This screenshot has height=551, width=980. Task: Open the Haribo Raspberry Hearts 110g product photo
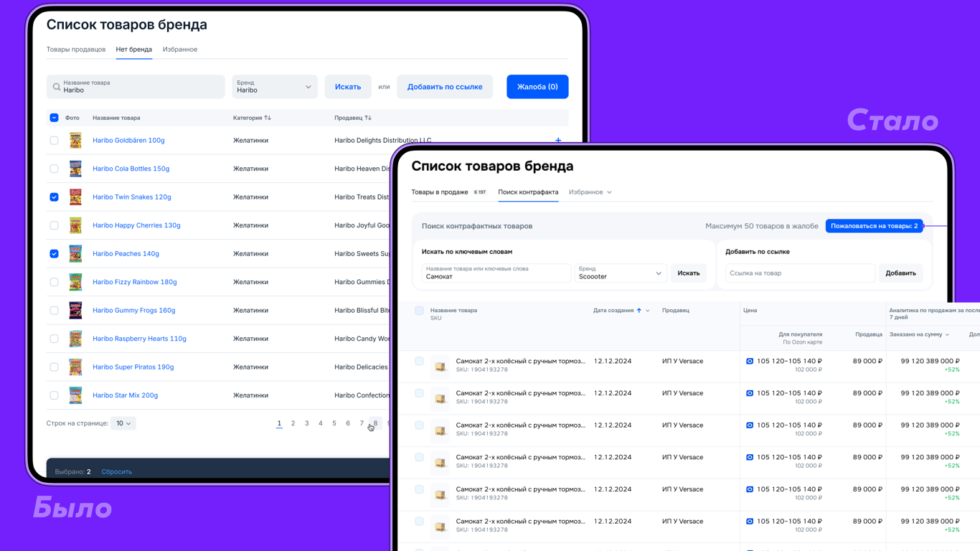pos(75,339)
